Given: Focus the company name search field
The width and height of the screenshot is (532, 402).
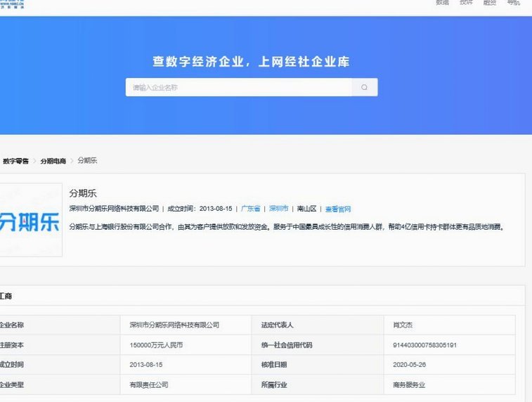Looking at the screenshot, I should tap(238, 88).
